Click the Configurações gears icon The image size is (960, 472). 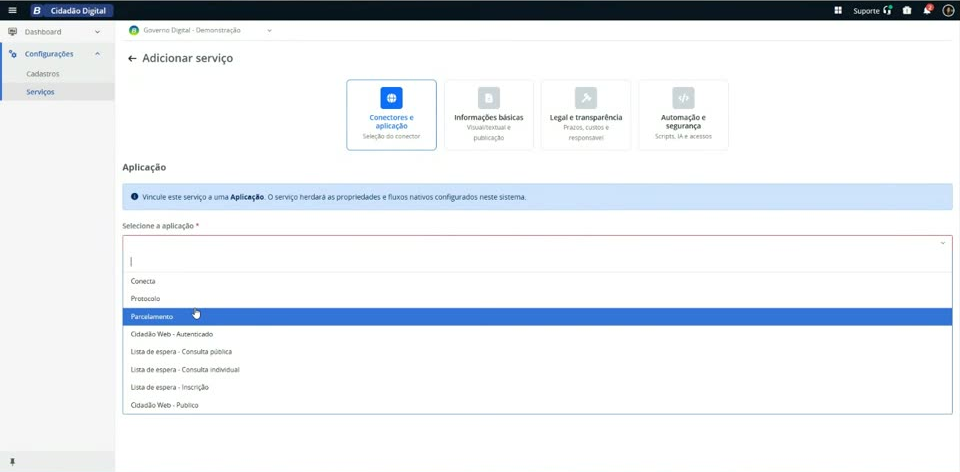(x=12, y=54)
